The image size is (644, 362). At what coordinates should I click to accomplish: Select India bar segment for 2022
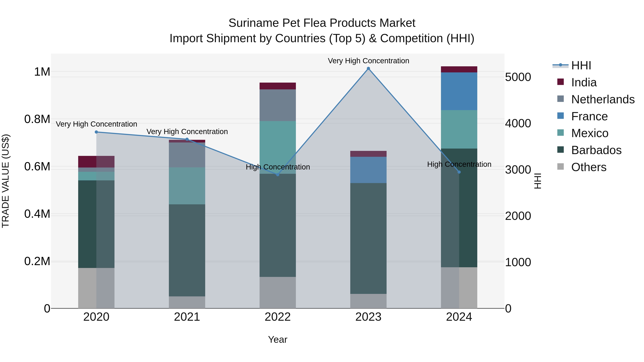pos(277,86)
